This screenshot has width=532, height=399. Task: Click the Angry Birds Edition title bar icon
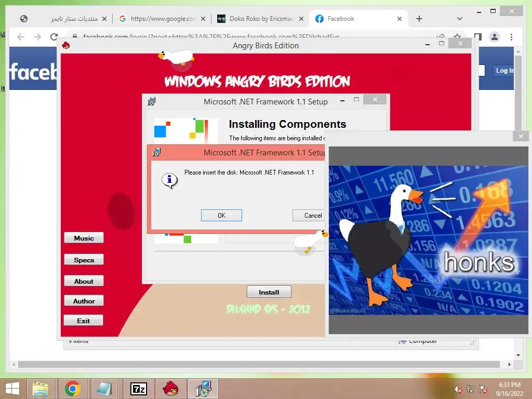pyautogui.click(x=66, y=45)
